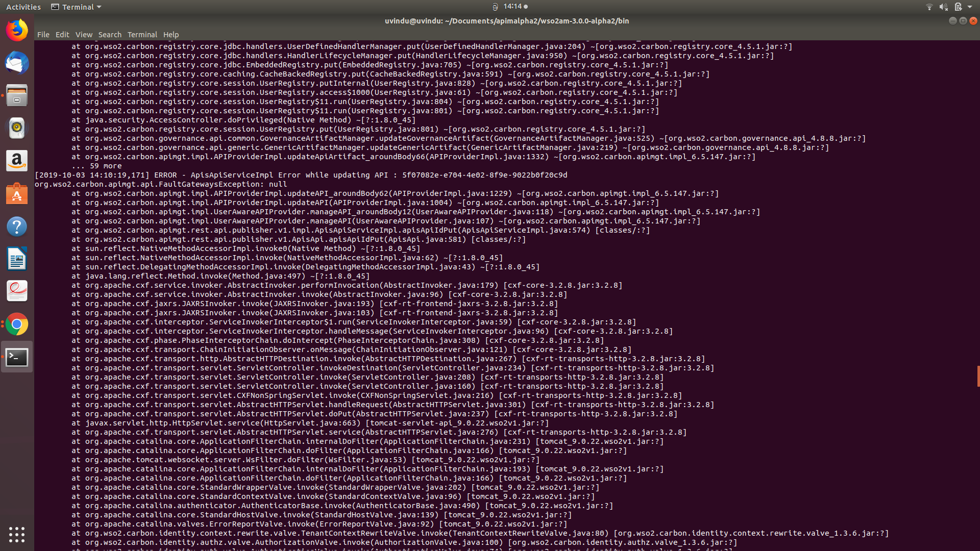The width and height of the screenshot is (980, 551).
Task: Open Google Chrome from the dock
Action: pyautogui.click(x=17, y=324)
